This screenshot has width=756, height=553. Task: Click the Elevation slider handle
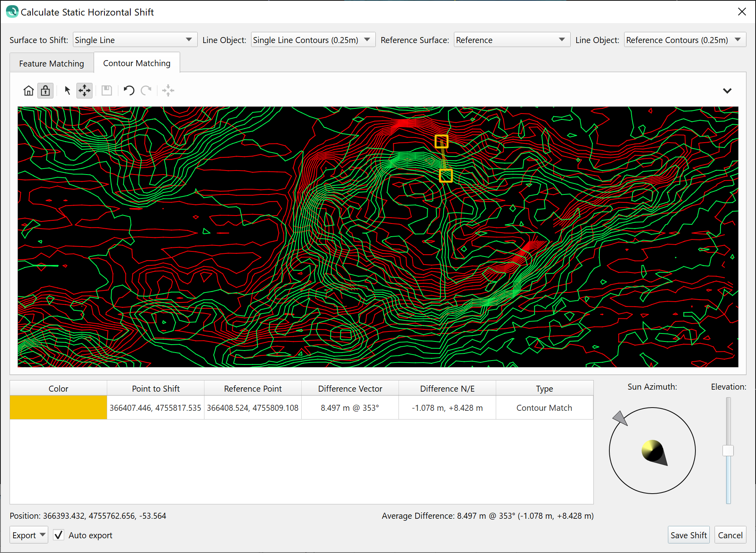pyautogui.click(x=728, y=451)
